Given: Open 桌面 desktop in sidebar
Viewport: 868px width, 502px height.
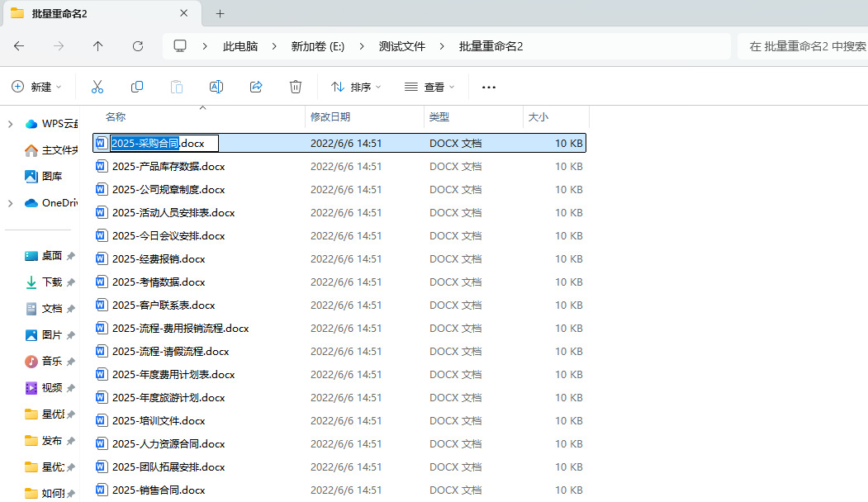Looking at the screenshot, I should pyautogui.click(x=44, y=256).
